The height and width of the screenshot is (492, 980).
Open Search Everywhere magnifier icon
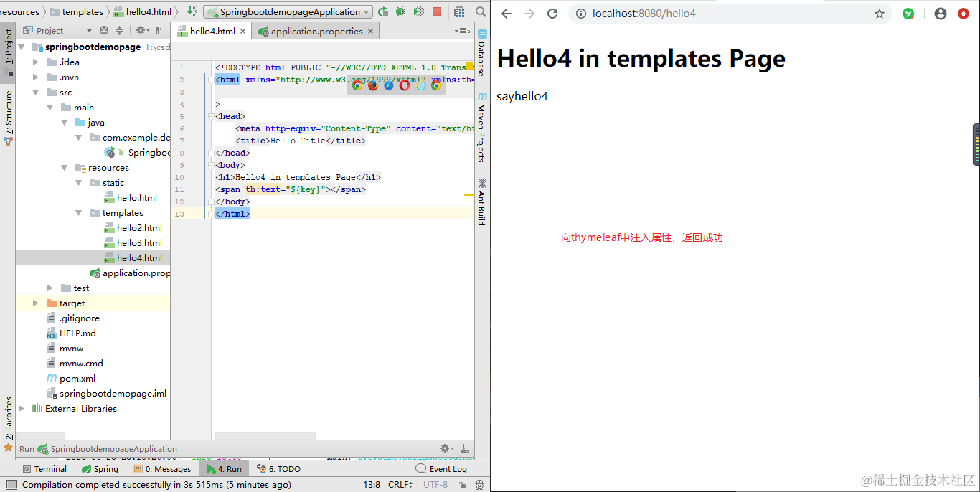[481, 11]
